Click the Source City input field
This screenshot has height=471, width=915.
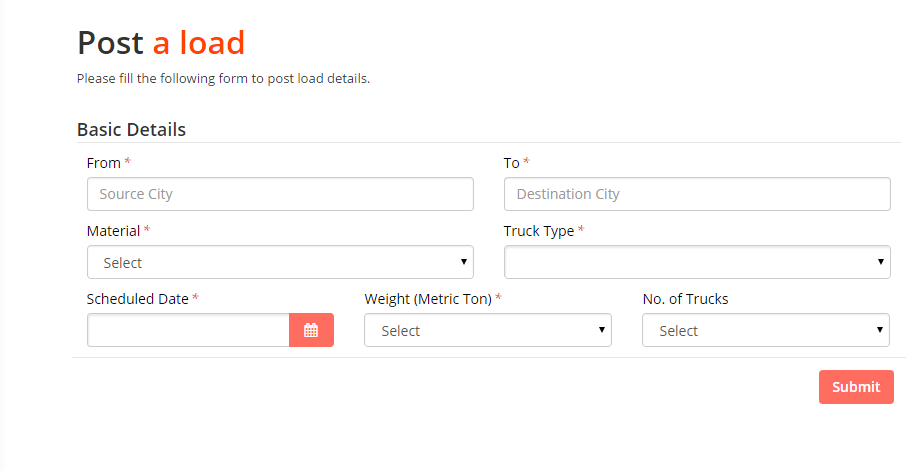tap(280, 194)
